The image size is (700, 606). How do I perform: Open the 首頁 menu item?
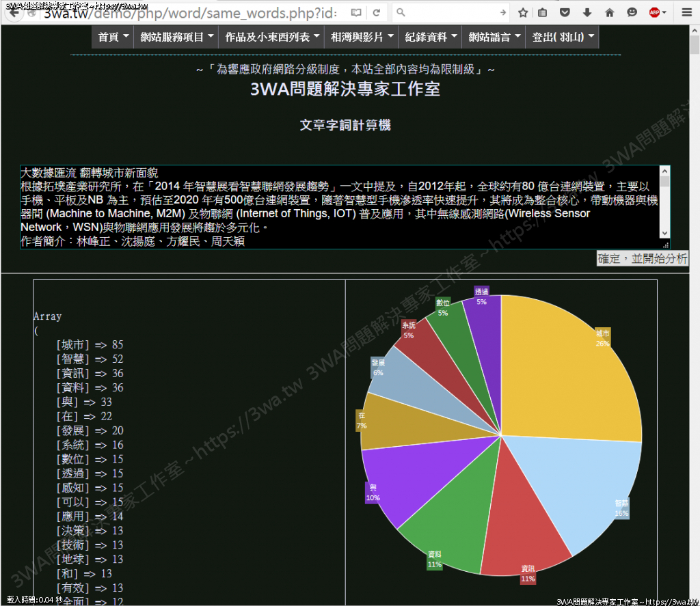click(113, 38)
